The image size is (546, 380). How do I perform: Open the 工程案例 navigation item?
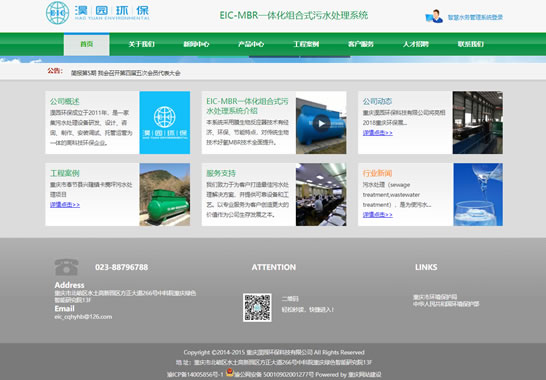pos(306,44)
